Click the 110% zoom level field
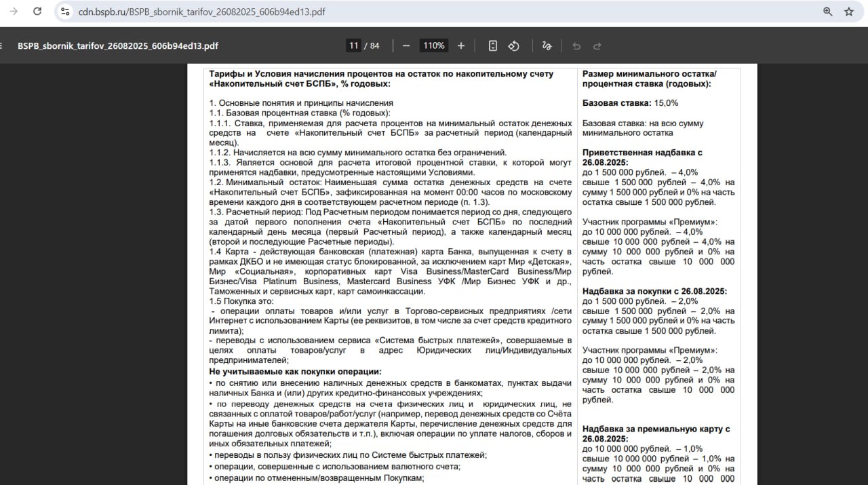The image size is (868, 485). (x=433, y=45)
